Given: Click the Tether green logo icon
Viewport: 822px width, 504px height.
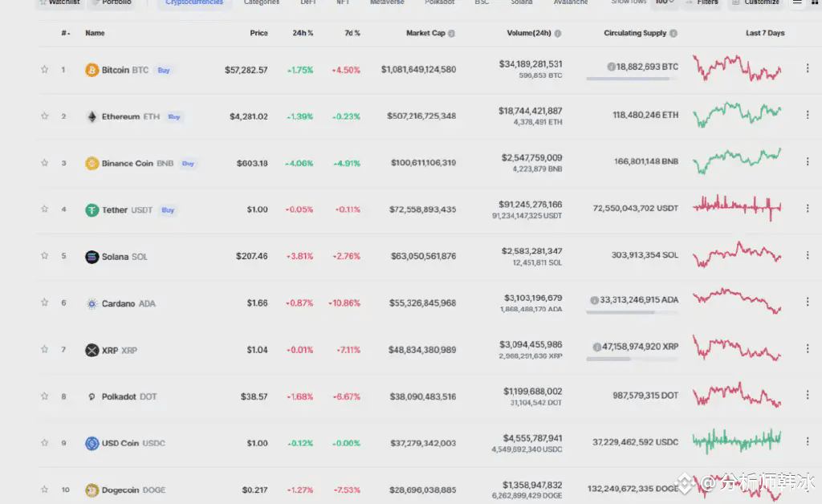Looking at the screenshot, I should tap(92, 210).
